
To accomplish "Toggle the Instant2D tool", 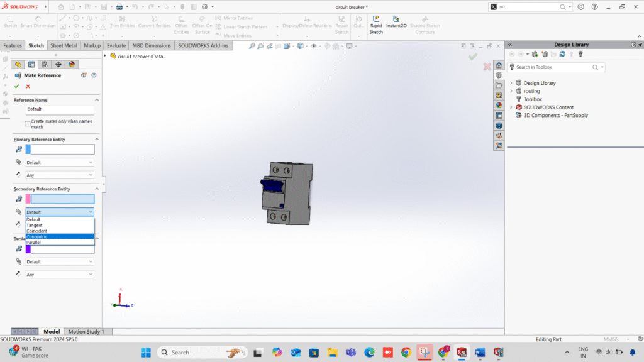I will coord(396,25).
